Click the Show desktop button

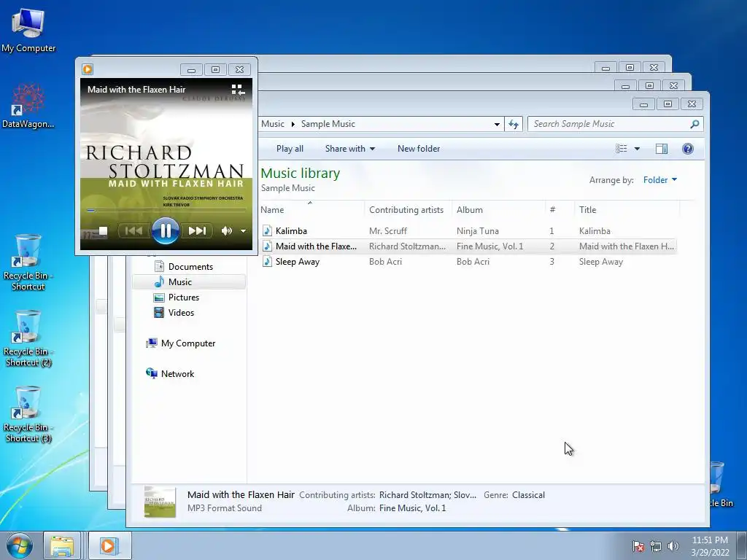[742, 545]
